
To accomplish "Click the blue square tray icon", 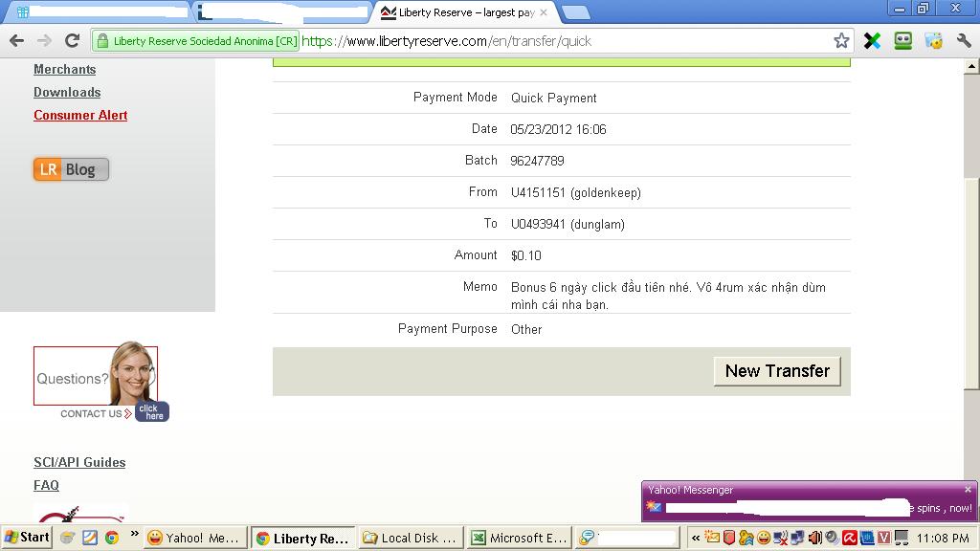I will click(867, 538).
